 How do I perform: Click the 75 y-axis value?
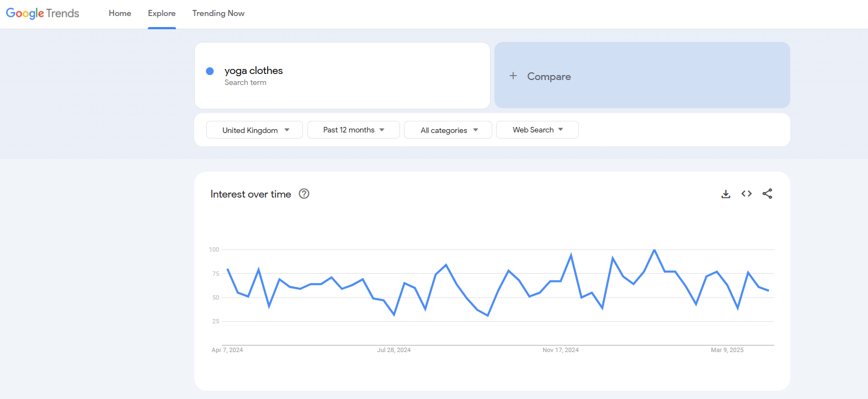pyautogui.click(x=216, y=274)
